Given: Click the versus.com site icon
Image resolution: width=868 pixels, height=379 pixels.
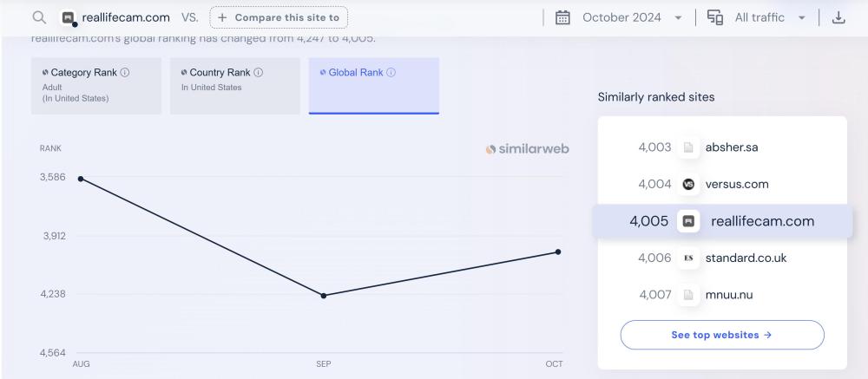Looking at the screenshot, I should point(688,184).
